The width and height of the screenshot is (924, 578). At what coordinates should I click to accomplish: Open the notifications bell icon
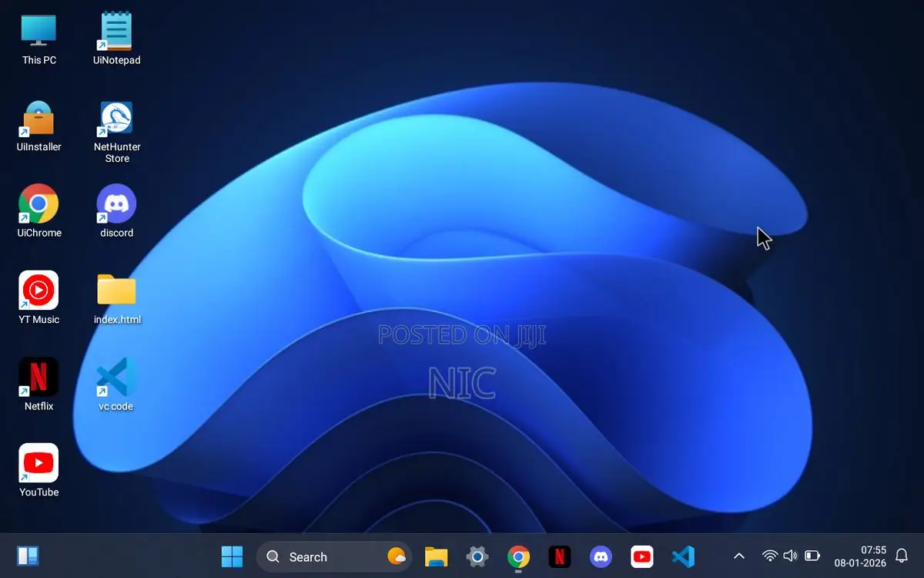tap(902, 556)
